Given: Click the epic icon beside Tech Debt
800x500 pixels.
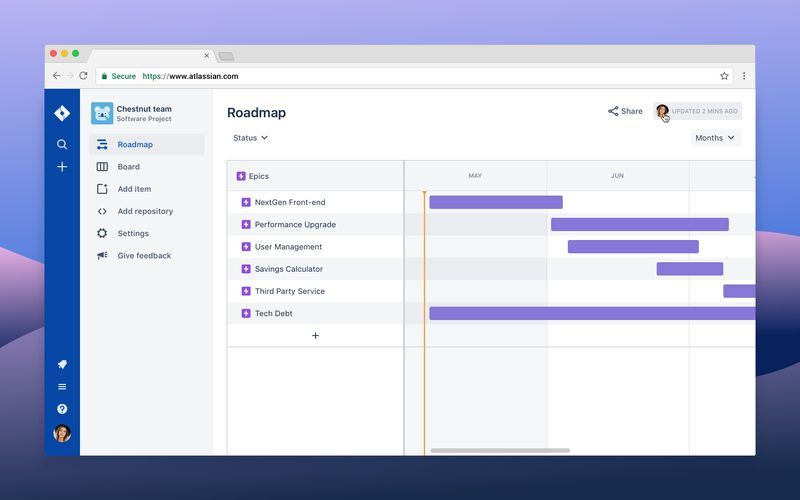Looking at the screenshot, I should [246, 313].
